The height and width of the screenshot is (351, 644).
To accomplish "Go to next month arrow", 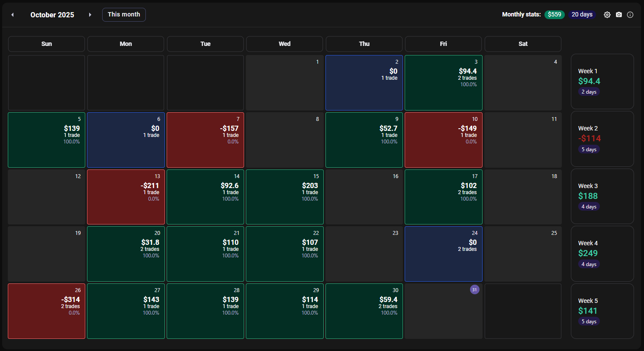I will click(90, 15).
